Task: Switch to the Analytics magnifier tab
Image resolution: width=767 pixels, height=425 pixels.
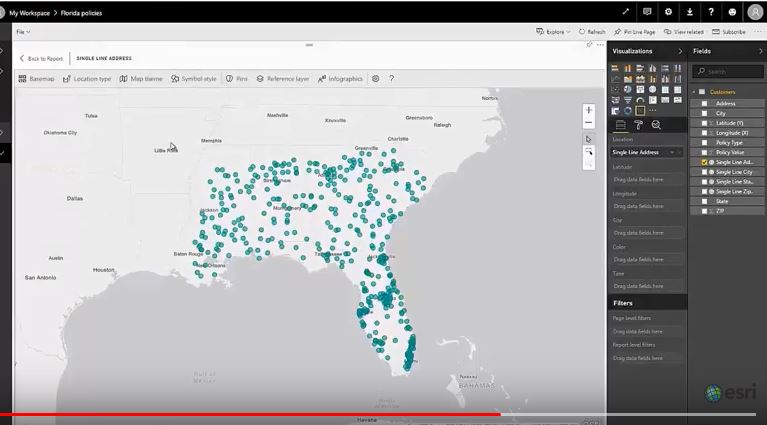Action: point(656,125)
